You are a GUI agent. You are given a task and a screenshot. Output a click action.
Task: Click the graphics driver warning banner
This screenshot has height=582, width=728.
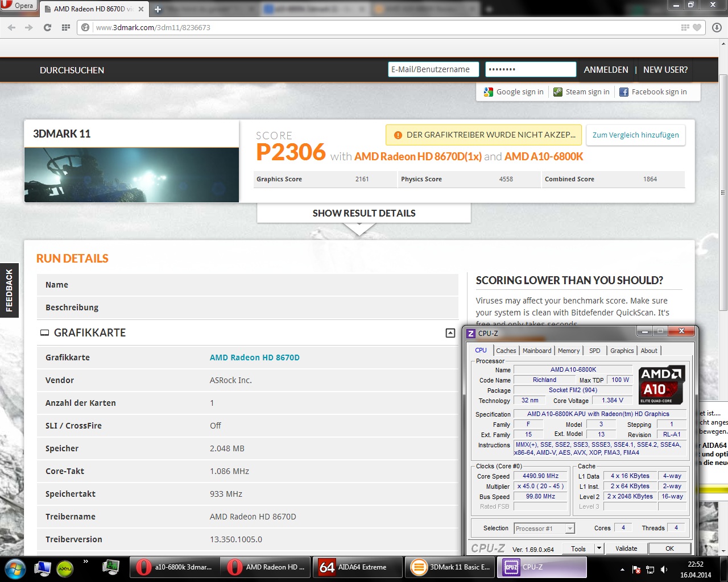(x=483, y=135)
